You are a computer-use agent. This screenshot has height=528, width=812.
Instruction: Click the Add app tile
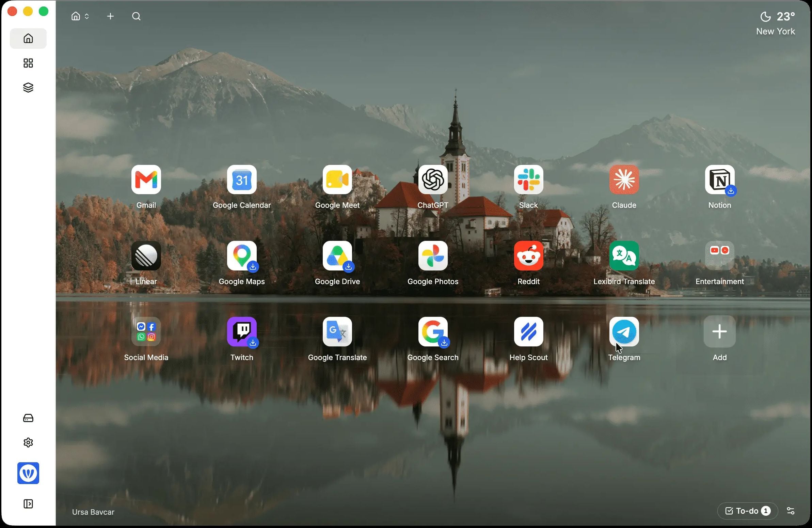719,332
